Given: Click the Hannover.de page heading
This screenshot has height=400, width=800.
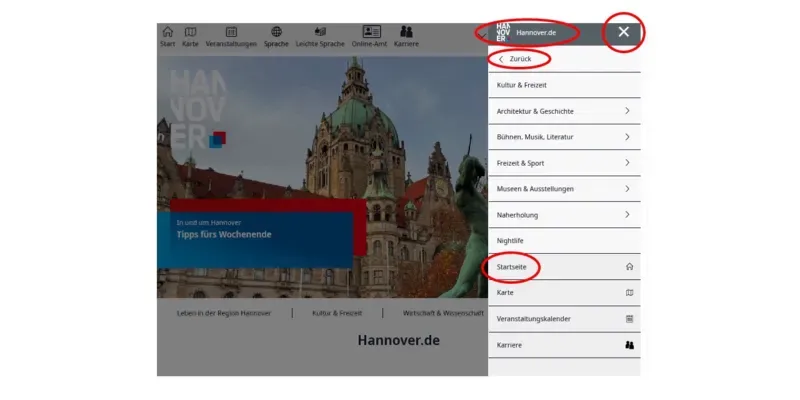Looking at the screenshot, I should point(398,340).
